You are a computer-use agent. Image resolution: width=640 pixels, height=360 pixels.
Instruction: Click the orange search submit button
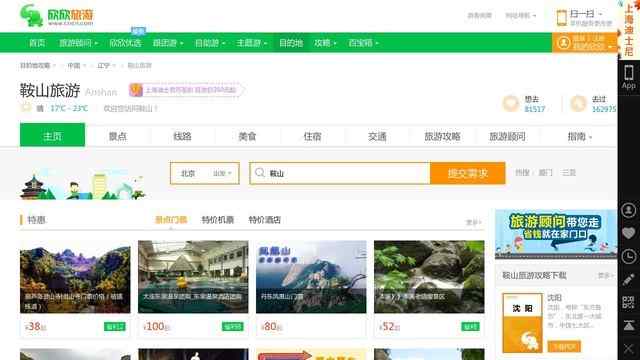(468, 173)
